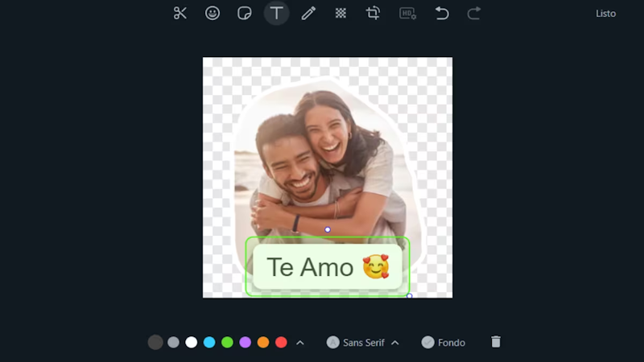The image size is (644, 362).
Task: Click the rotation handle above the text box
Action: (328, 229)
